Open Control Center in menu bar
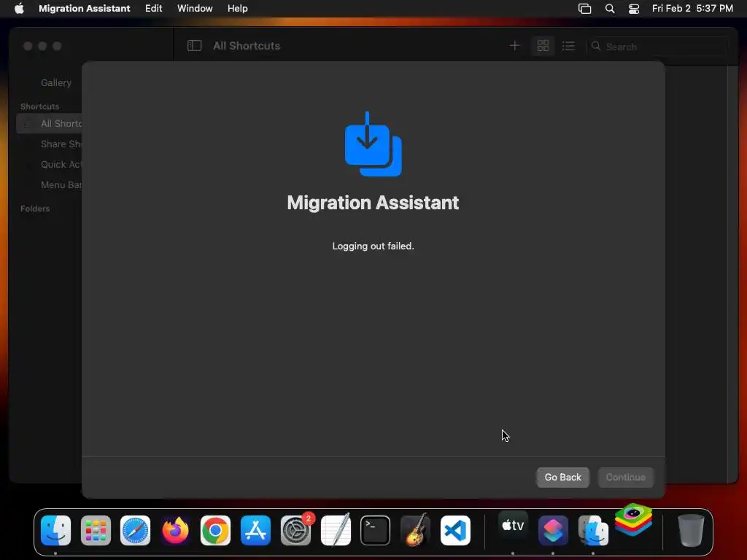747x560 pixels. click(634, 9)
